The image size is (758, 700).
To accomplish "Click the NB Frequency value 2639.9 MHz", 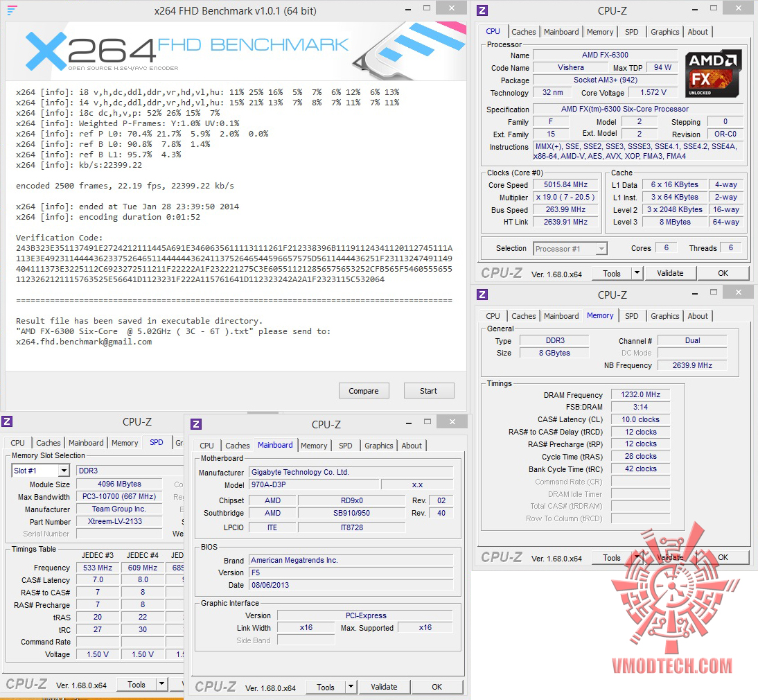I will [691, 365].
